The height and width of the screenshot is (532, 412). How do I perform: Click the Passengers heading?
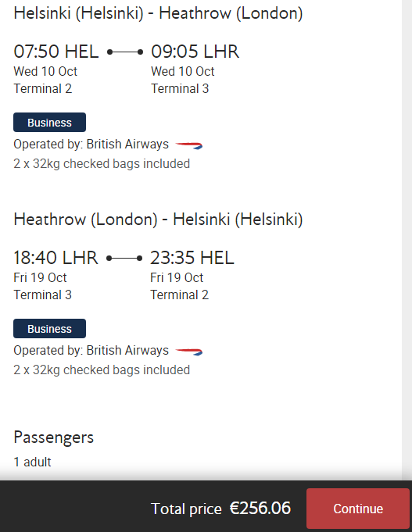coord(54,437)
